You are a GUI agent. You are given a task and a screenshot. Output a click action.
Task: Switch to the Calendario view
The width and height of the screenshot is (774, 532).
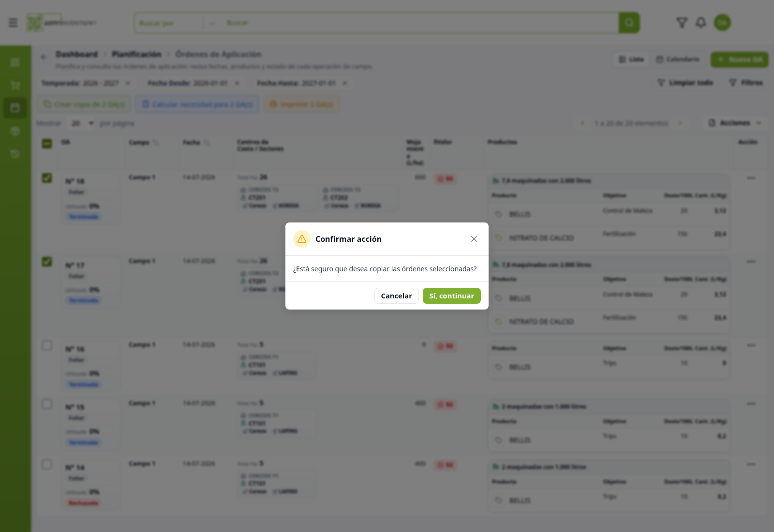pos(678,59)
